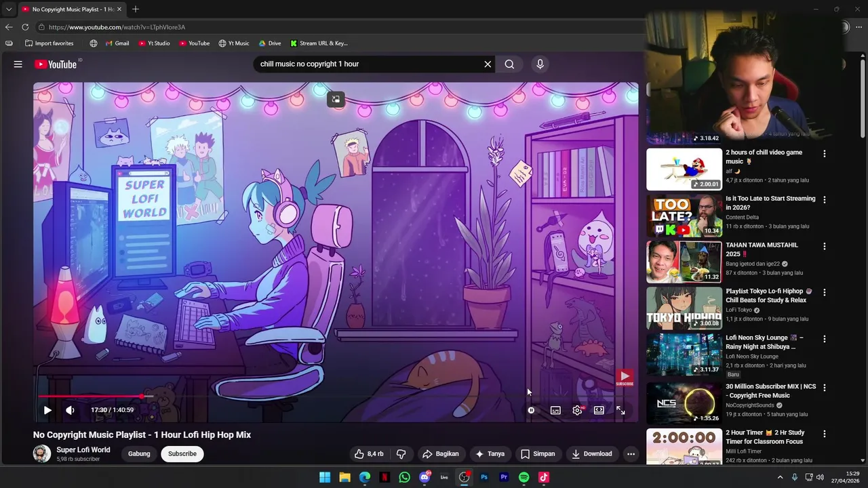
Task: Open options menu for 2 Hour Timer video
Action: coord(825,434)
